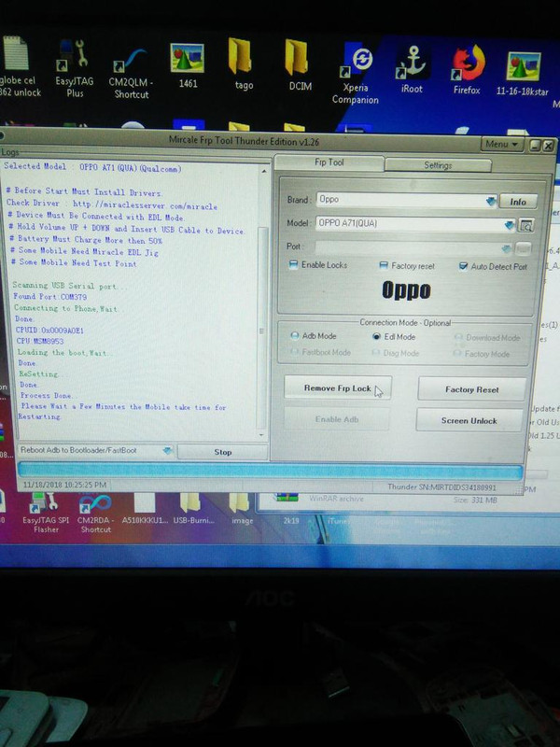Click the blue progress bar
This screenshot has width=560, height=747.
pos(270,472)
